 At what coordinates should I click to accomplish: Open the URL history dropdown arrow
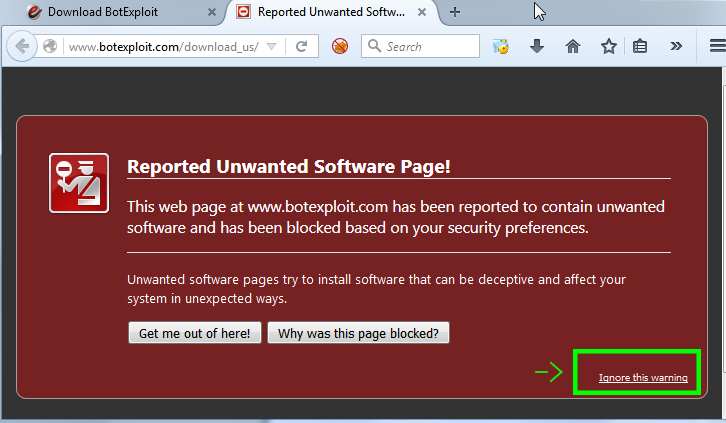coord(272,46)
